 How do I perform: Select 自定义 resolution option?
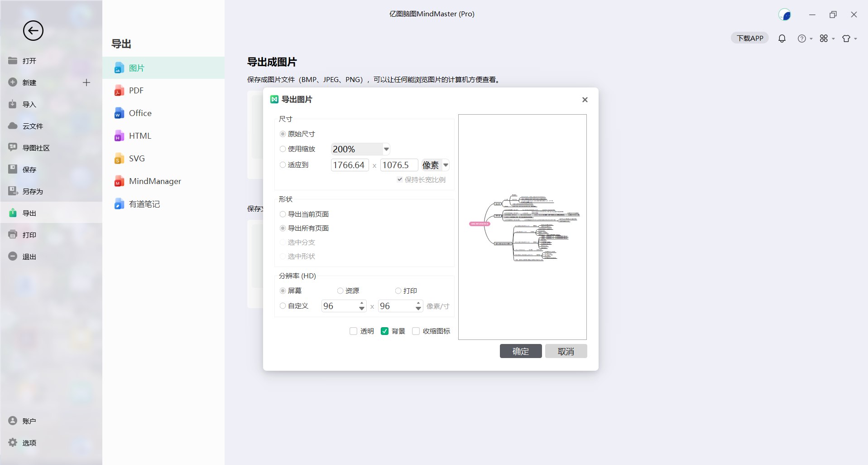[x=283, y=306]
